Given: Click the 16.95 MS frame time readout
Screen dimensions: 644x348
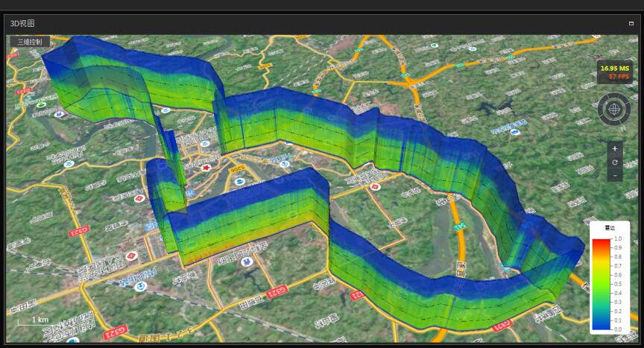Looking at the screenshot, I should tap(615, 68).
